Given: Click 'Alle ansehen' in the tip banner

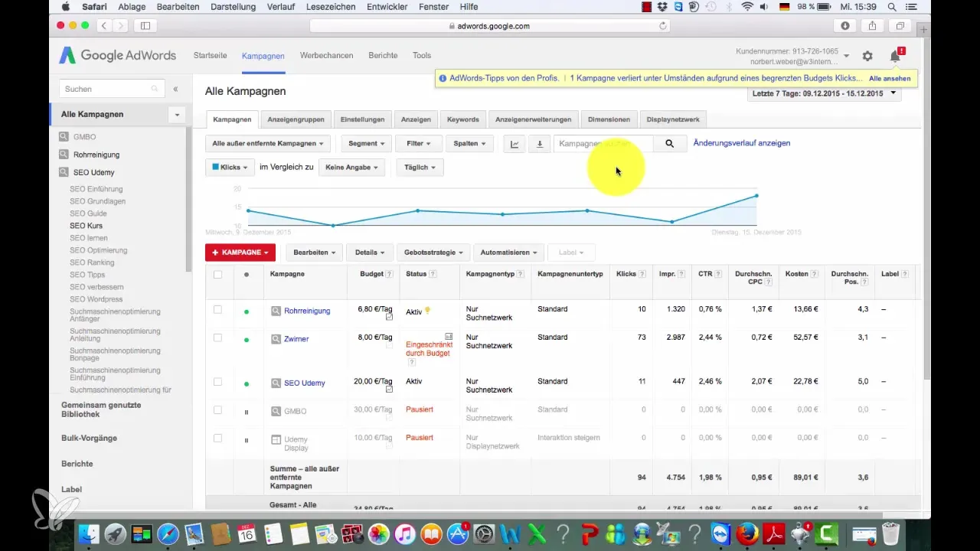Looking at the screenshot, I should click(890, 78).
